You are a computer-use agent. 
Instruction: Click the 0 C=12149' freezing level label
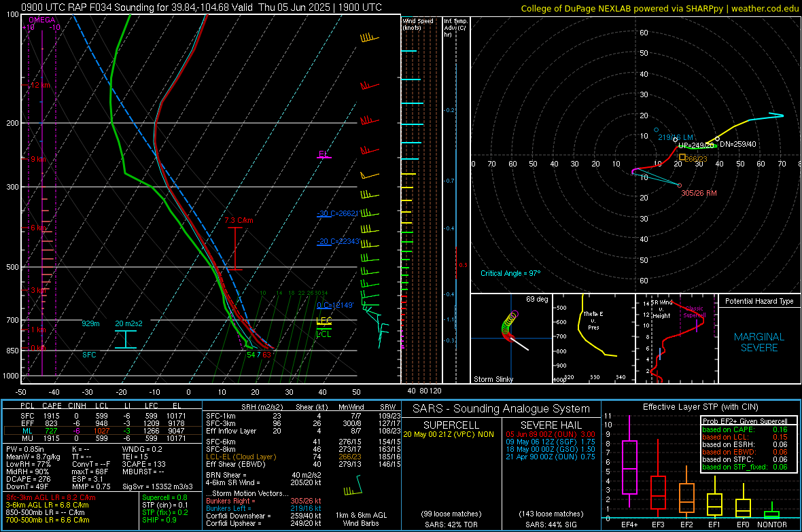tap(335, 305)
